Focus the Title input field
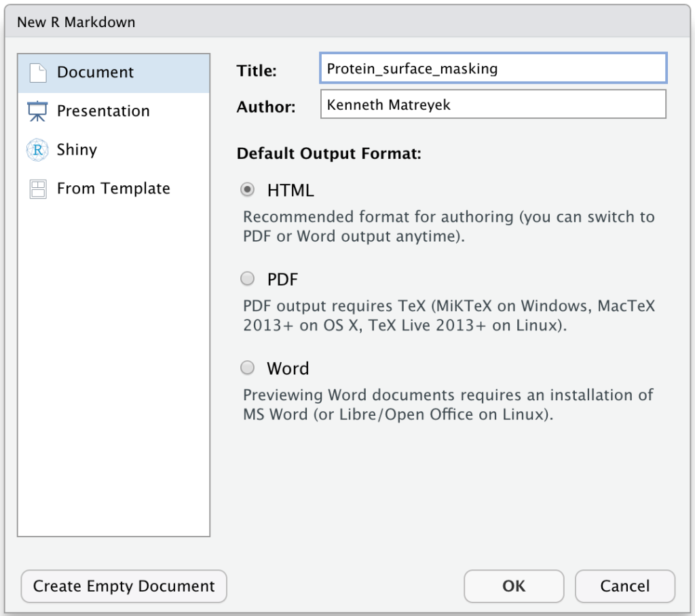 click(493, 69)
